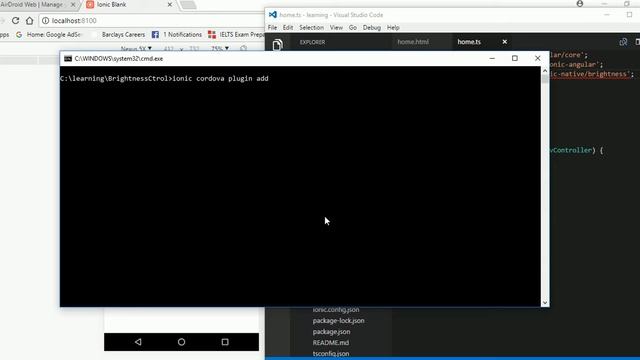Maximize the cmd.exe window
640x360 pixels.
(x=515, y=58)
